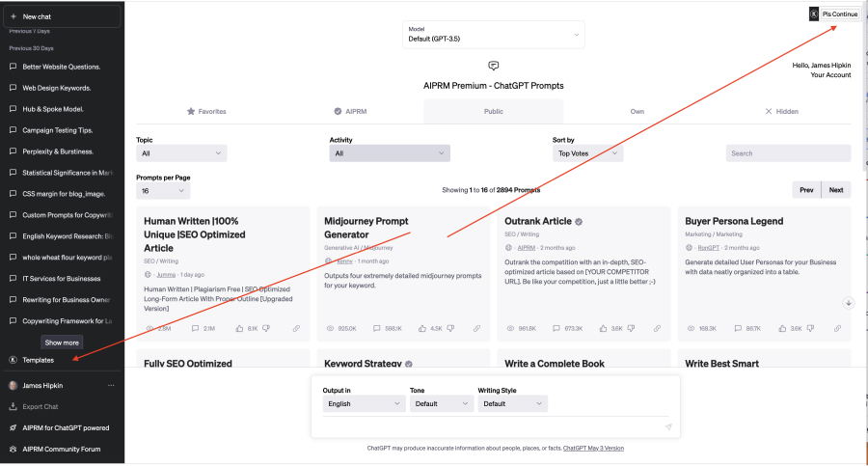Screen dimensions: 868x466
Task: Click the send message arrow icon
Action: 668,426
